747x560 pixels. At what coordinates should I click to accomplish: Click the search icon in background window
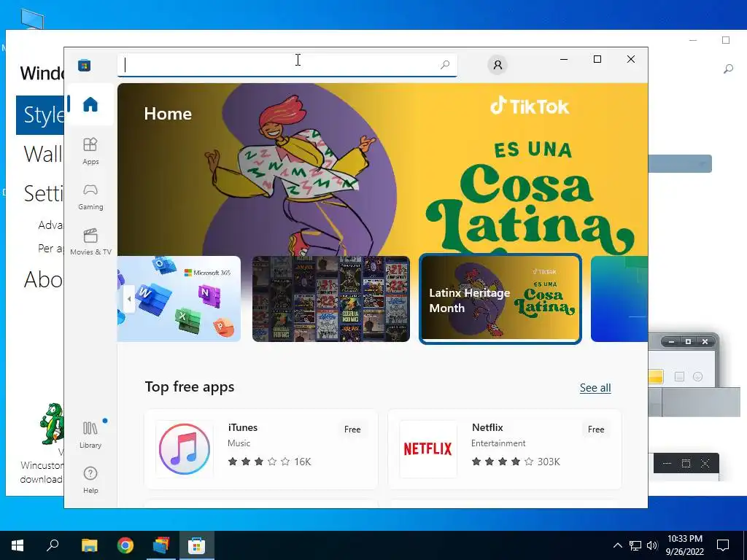click(x=728, y=69)
